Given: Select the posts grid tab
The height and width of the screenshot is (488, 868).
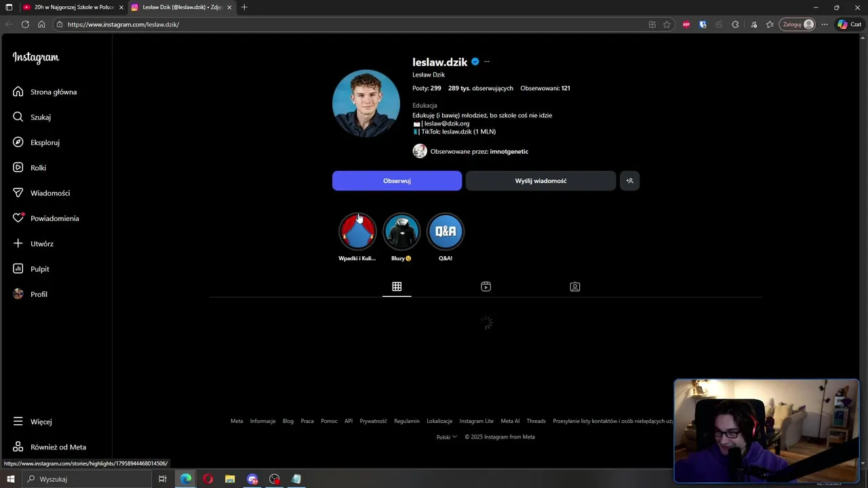Looking at the screenshot, I should (397, 287).
